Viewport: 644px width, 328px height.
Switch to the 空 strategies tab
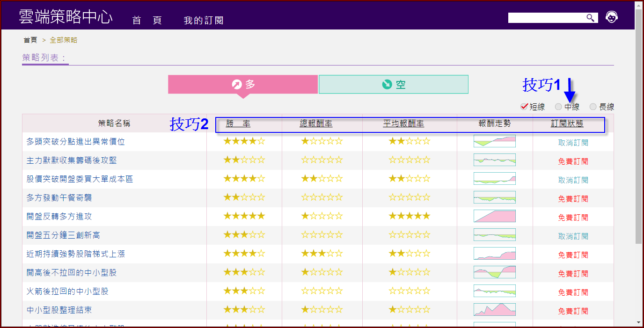pyautogui.click(x=393, y=84)
